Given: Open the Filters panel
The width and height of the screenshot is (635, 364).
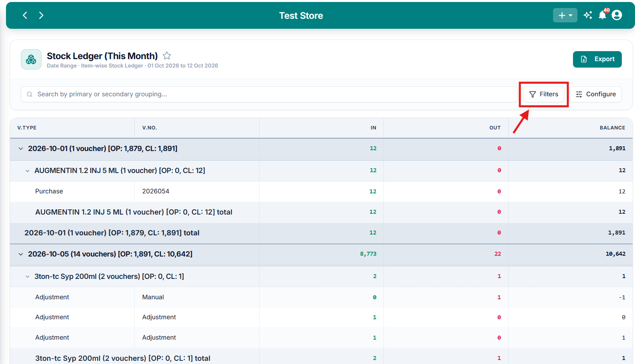Looking at the screenshot, I should 543,94.
